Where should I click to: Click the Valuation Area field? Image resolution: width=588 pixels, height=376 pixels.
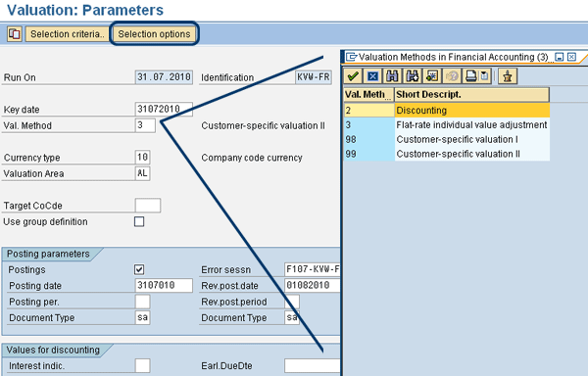(x=142, y=173)
